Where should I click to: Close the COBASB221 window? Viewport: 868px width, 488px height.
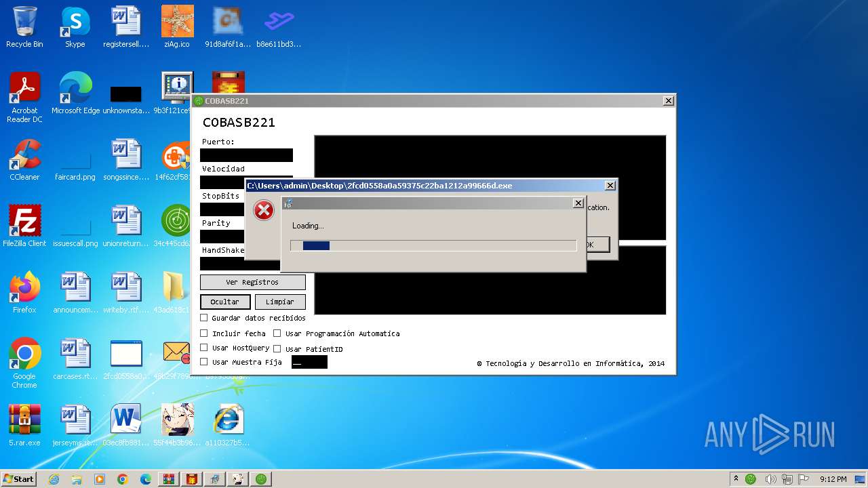tap(668, 100)
